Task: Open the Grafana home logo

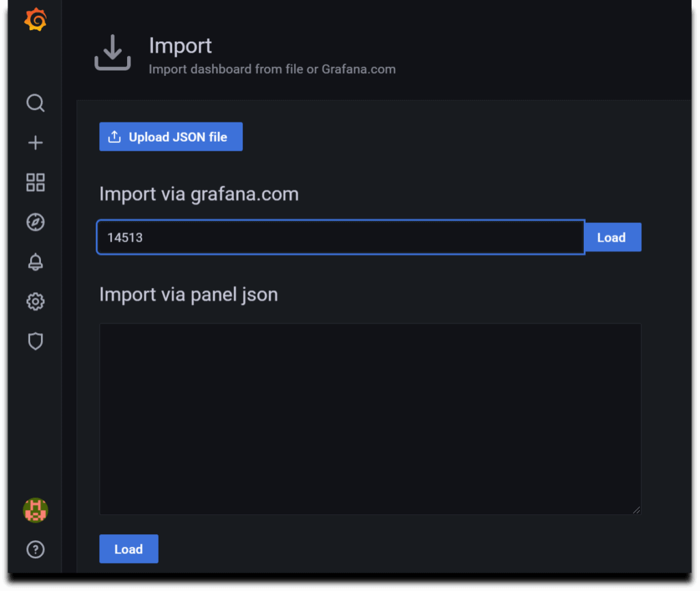Action: (x=36, y=20)
